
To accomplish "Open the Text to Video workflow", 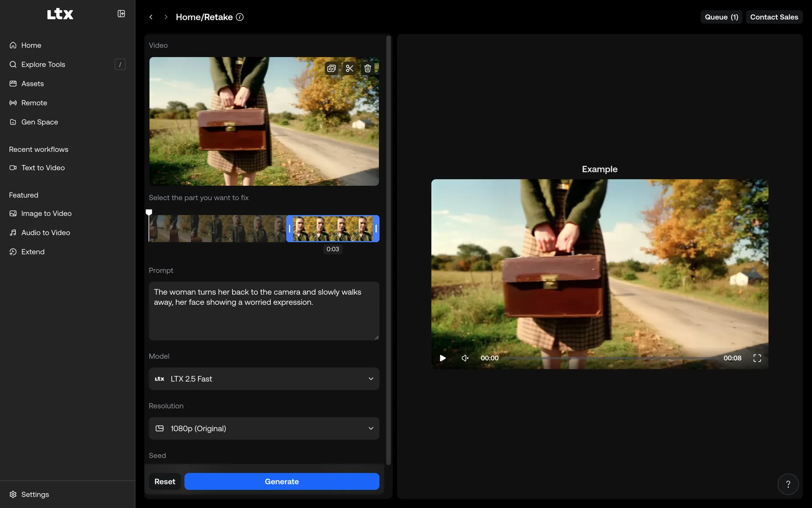I will point(68,168).
